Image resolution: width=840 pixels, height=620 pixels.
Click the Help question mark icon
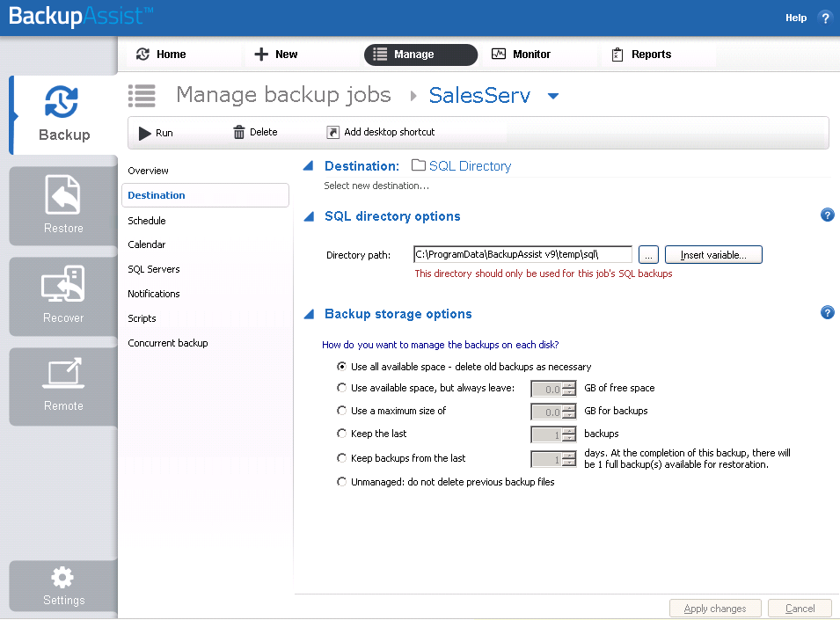click(825, 18)
